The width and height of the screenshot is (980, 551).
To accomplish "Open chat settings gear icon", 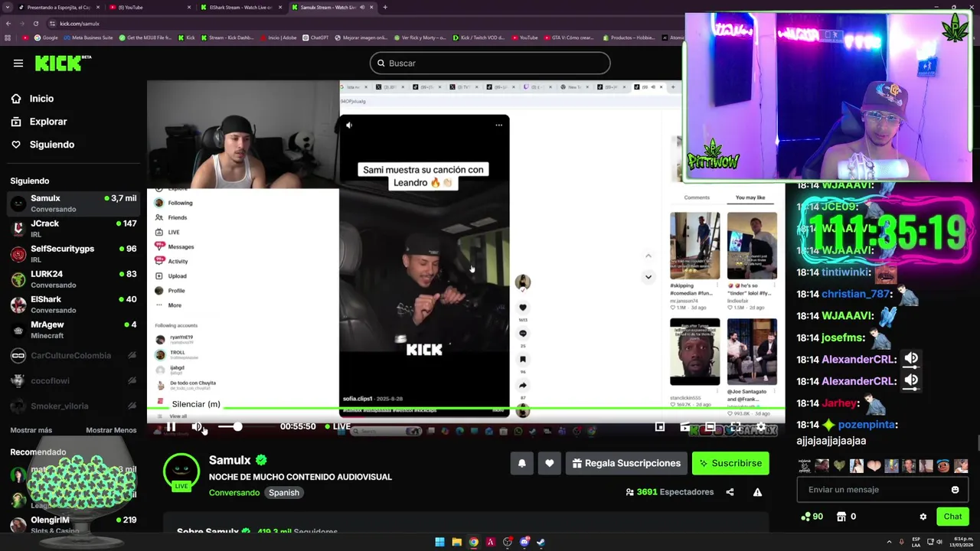I will coord(923,517).
